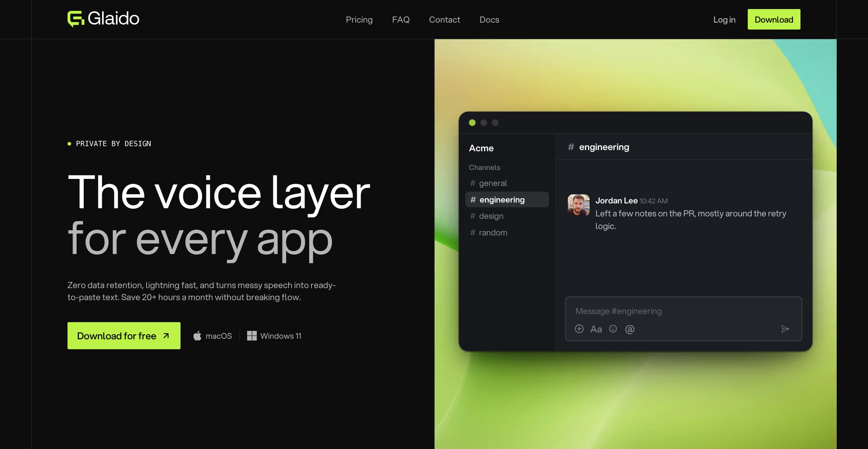The image size is (868, 449).
Task: Click the Download button in header
Action: click(774, 19)
